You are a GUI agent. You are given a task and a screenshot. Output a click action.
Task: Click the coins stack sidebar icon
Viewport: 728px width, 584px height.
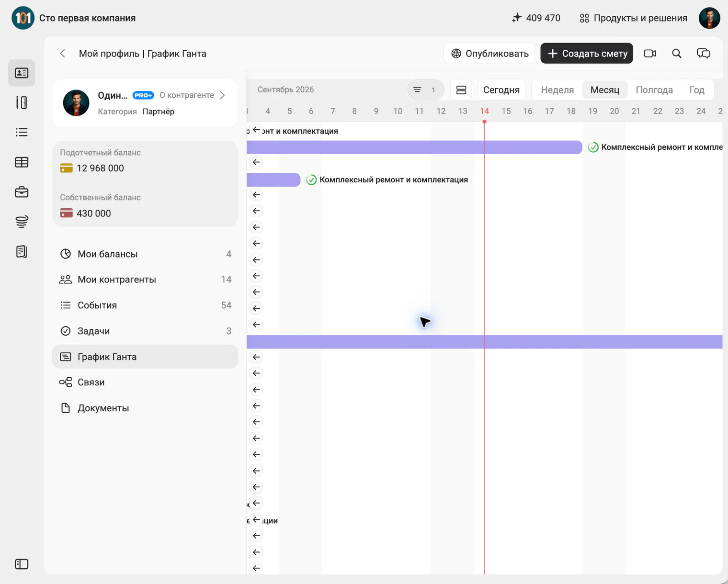[x=22, y=222]
